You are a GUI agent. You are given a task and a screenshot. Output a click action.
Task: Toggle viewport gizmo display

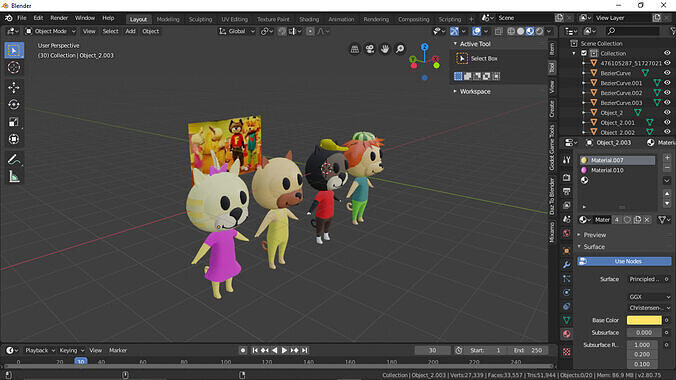pos(454,31)
